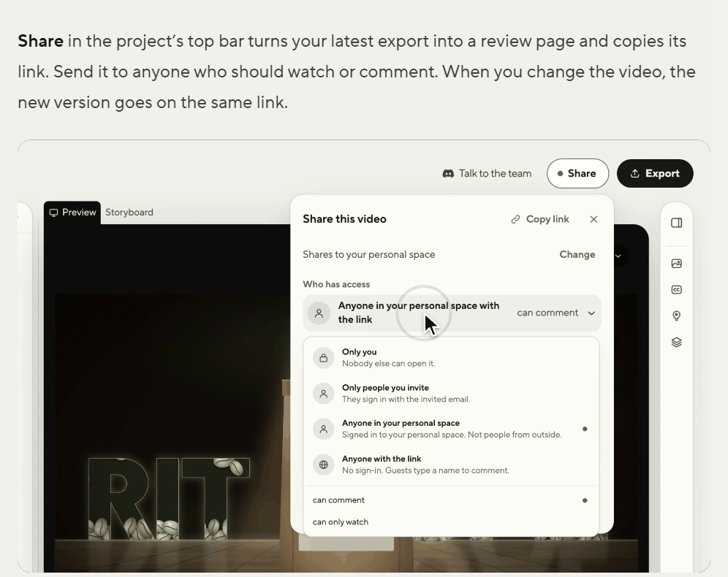Viewport: 728px width, 577px height.
Task: Switch to the Preview tab
Action: [x=72, y=213]
